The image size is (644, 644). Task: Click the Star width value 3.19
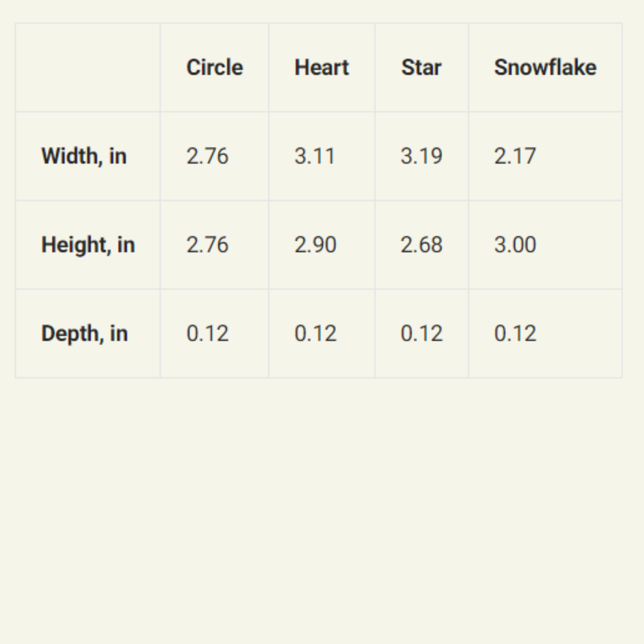coord(421,156)
